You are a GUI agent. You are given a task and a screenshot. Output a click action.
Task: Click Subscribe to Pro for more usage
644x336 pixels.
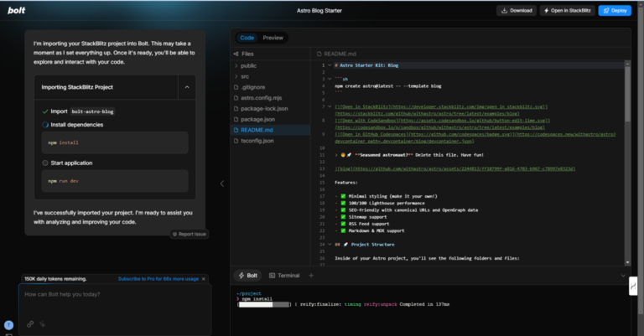coord(158,278)
